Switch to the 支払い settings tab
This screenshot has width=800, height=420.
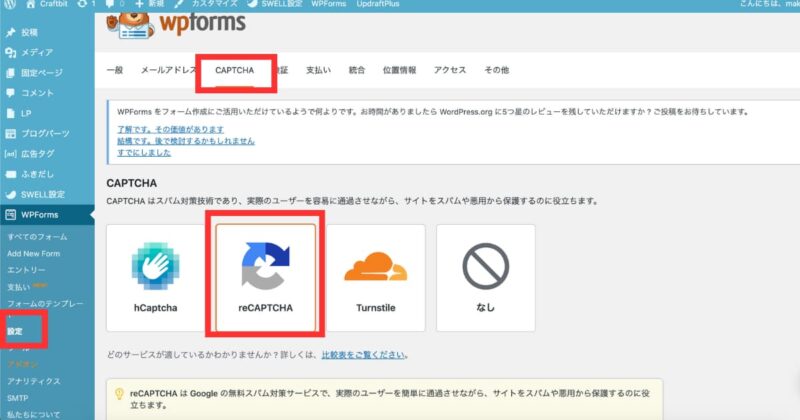318,70
